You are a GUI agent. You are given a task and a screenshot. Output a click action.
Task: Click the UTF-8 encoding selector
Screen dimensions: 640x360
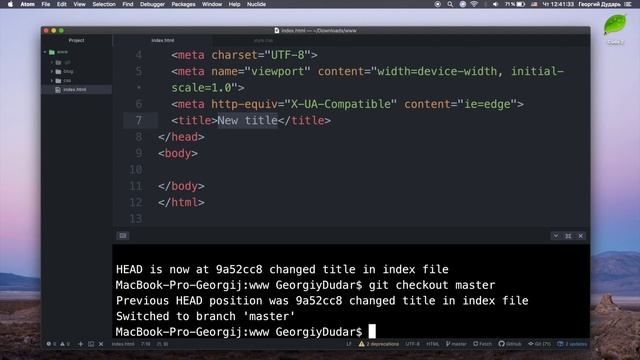[x=413, y=344]
